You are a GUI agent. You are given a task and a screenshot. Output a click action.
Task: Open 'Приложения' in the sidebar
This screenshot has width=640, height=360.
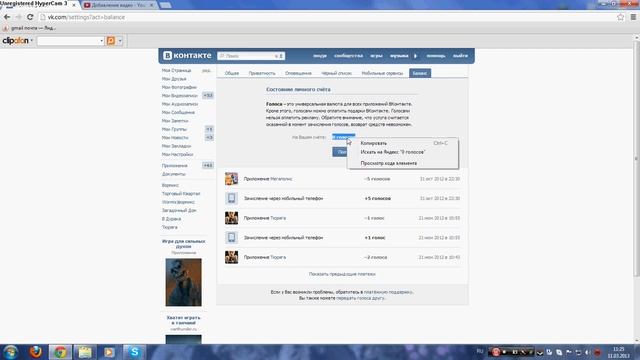click(175, 165)
